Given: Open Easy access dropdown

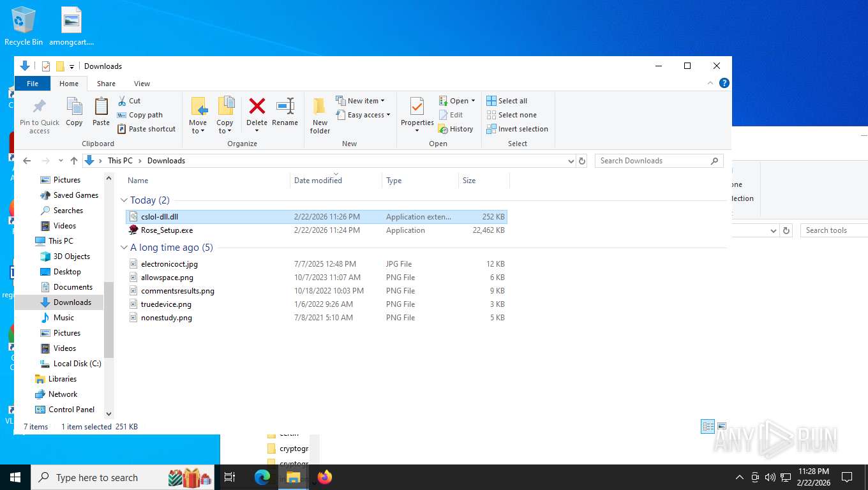Looking at the screenshot, I should tap(363, 115).
